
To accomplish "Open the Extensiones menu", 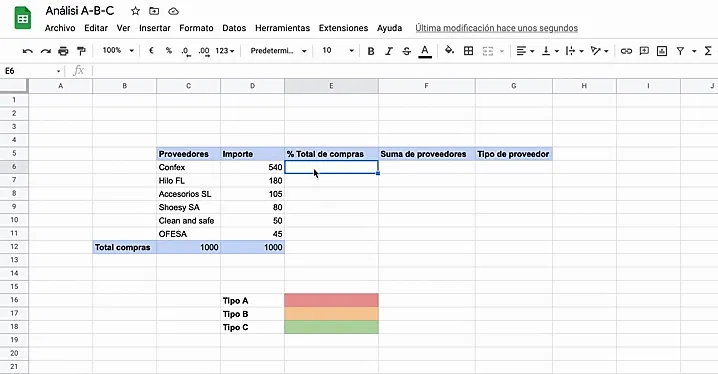I will [343, 28].
